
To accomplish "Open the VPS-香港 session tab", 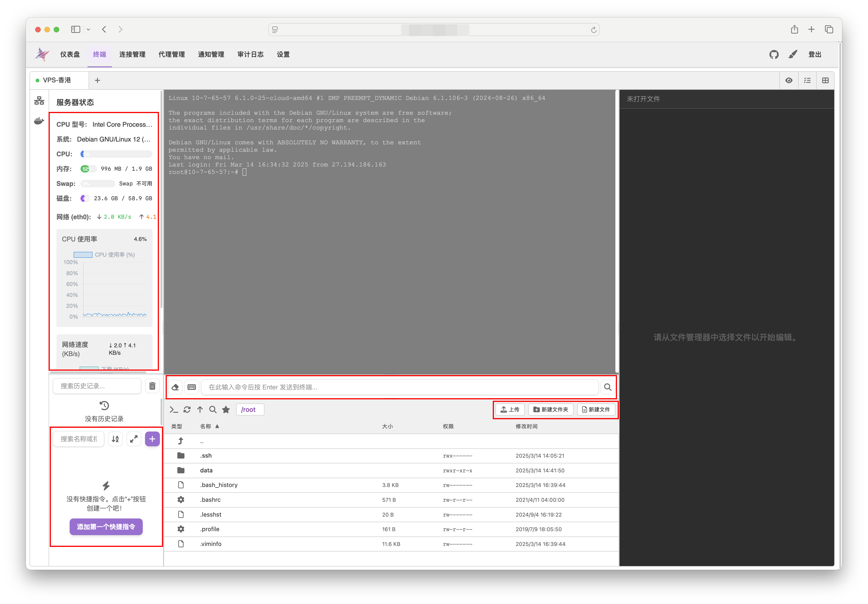I will 57,80.
